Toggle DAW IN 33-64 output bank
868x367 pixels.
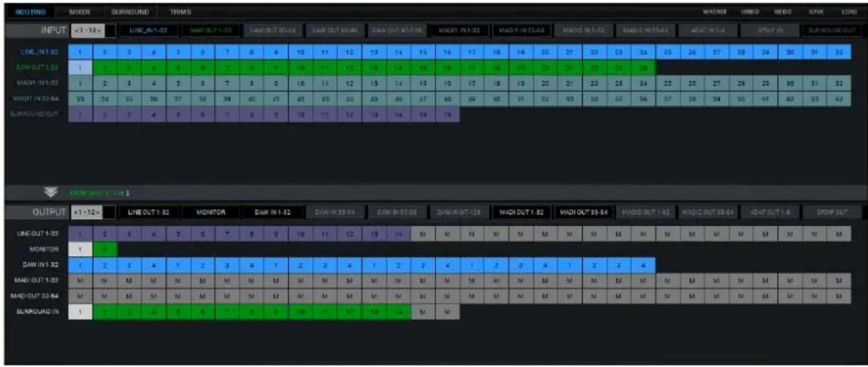[336, 213]
